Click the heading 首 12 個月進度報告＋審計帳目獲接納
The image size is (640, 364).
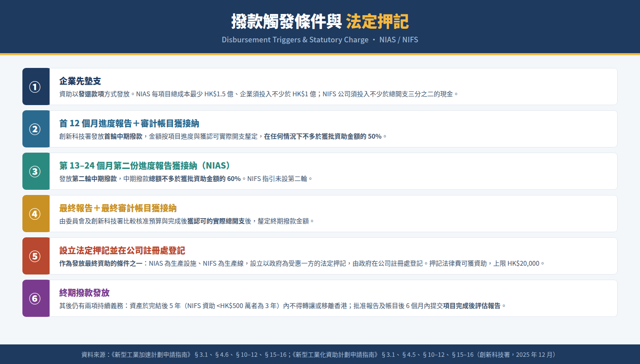click(x=129, y=123)
